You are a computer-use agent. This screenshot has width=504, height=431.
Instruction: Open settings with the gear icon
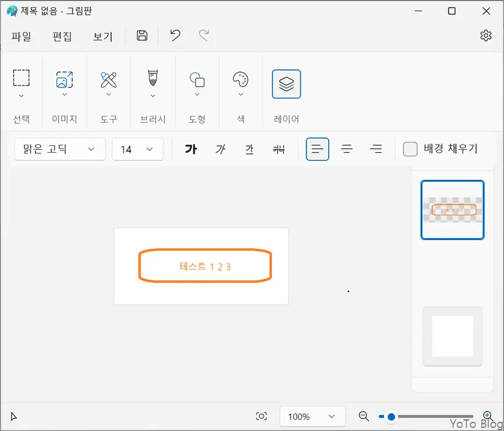tap(486, 36)
